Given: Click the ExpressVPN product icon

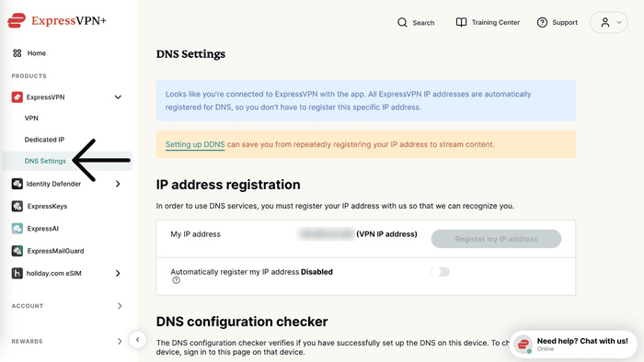Looking at the screenshot, I should pos(17,97).
